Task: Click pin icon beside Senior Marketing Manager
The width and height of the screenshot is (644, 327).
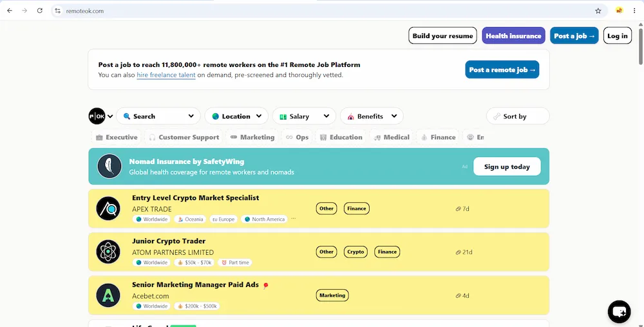Action: pos(265,286)
